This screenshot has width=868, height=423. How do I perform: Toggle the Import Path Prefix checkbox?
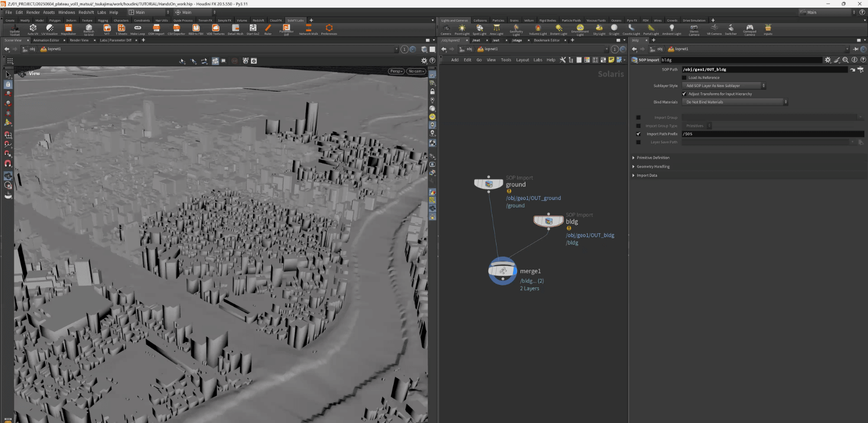pyautogui.click(x=638, y=134)
